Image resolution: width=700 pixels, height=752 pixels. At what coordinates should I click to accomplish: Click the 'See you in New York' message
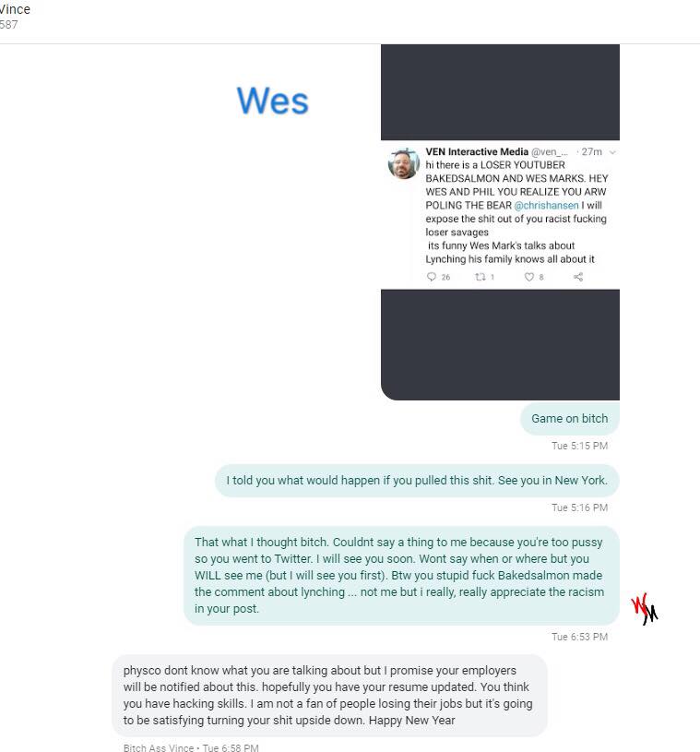pyautogui.click(x=417, y=481)
